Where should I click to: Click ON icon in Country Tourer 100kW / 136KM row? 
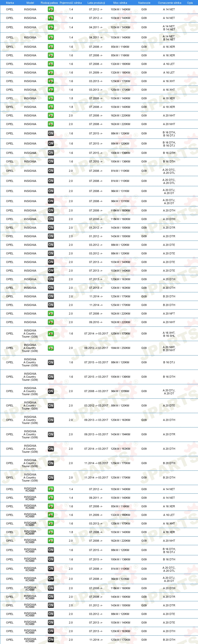(51, 377)
